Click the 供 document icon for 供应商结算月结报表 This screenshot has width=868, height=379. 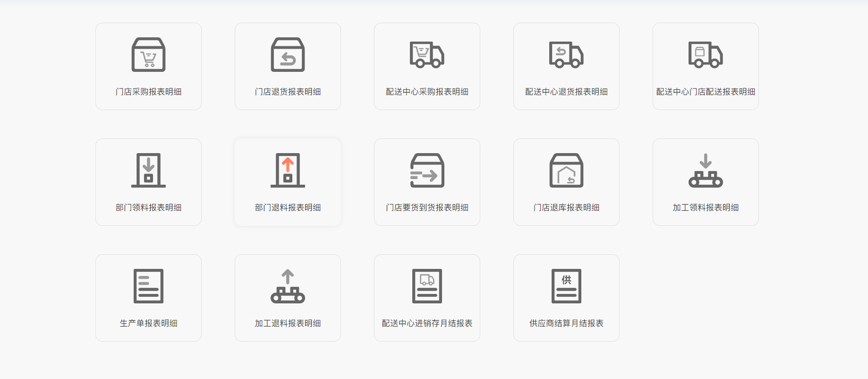566,286
